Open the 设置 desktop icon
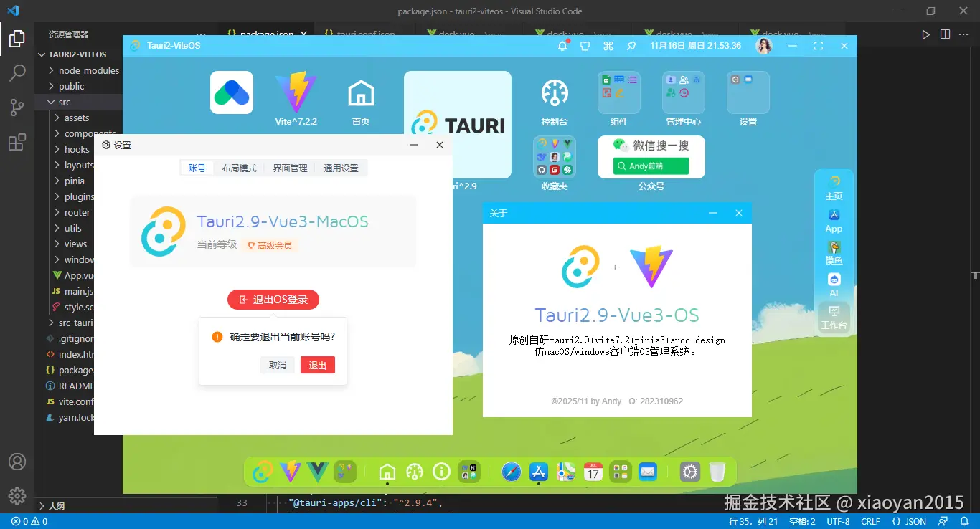This screenshot has width=980, height=529. [748, 92]
